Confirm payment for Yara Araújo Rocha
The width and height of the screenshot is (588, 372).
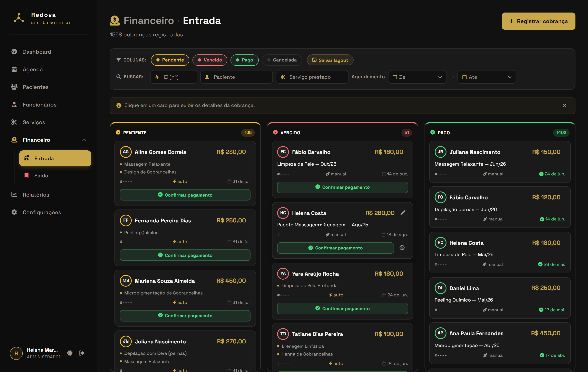342,308
